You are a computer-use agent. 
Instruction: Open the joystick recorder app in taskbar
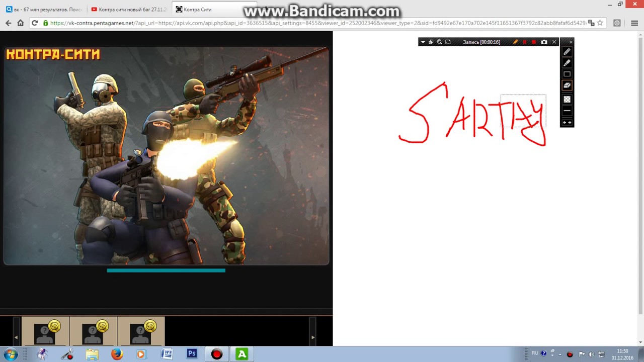[67, 354]
